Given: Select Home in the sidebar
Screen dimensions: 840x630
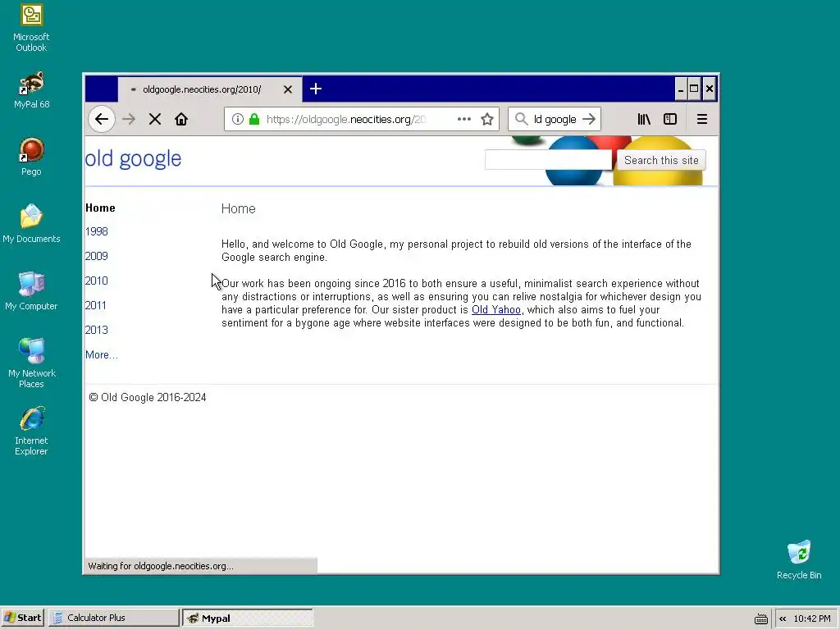Looking at the screenshot, I should (x=100, y=208).
